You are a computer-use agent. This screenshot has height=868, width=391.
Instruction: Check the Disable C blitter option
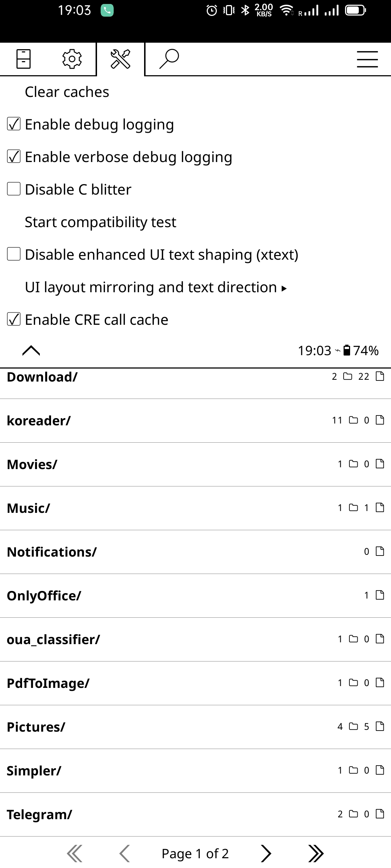pos(14,189)
